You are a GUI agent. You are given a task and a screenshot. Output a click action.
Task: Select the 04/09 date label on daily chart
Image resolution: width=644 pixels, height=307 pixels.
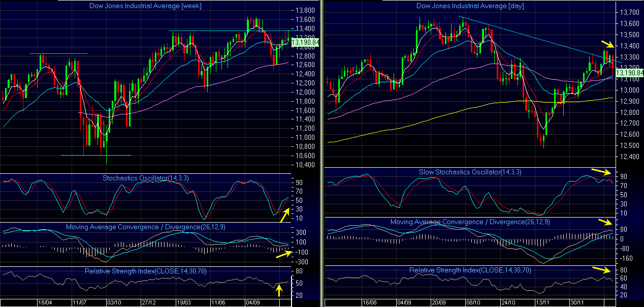404,302
